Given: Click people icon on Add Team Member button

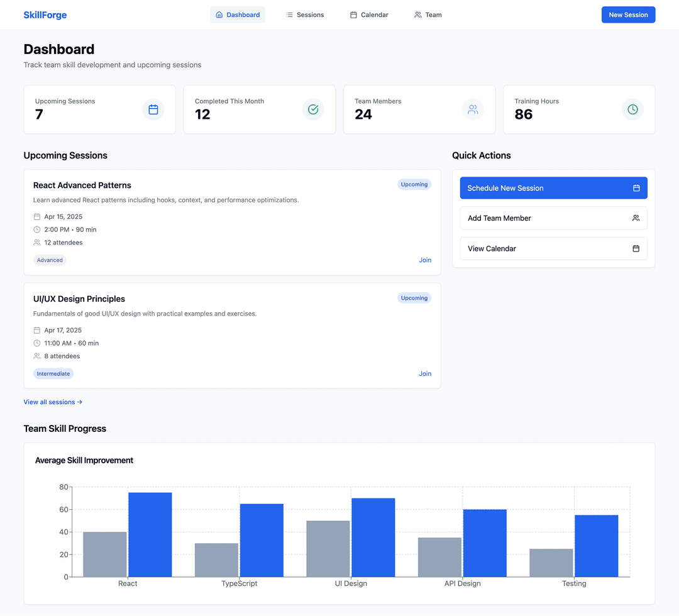Looking at the screenshot, I should tap(636, 218).
